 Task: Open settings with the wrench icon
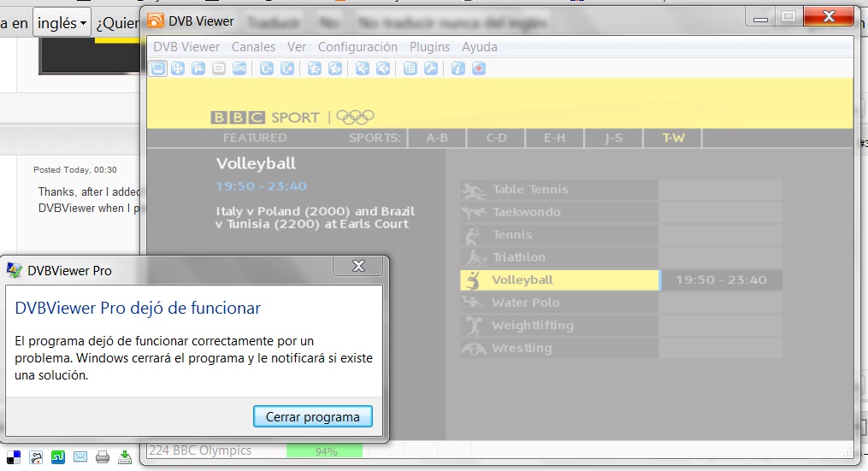pos(431,69)
